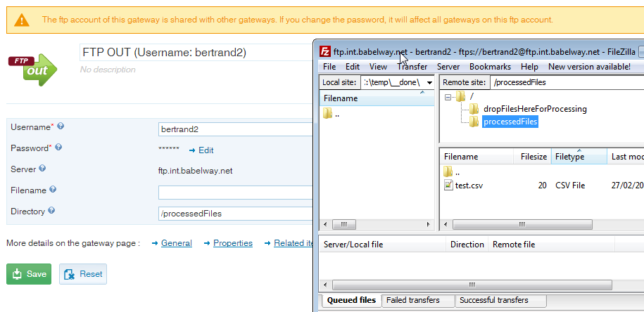644x312 pixels.
Task: Open the Server menu in FileZilla
Action: click(448, 67)
